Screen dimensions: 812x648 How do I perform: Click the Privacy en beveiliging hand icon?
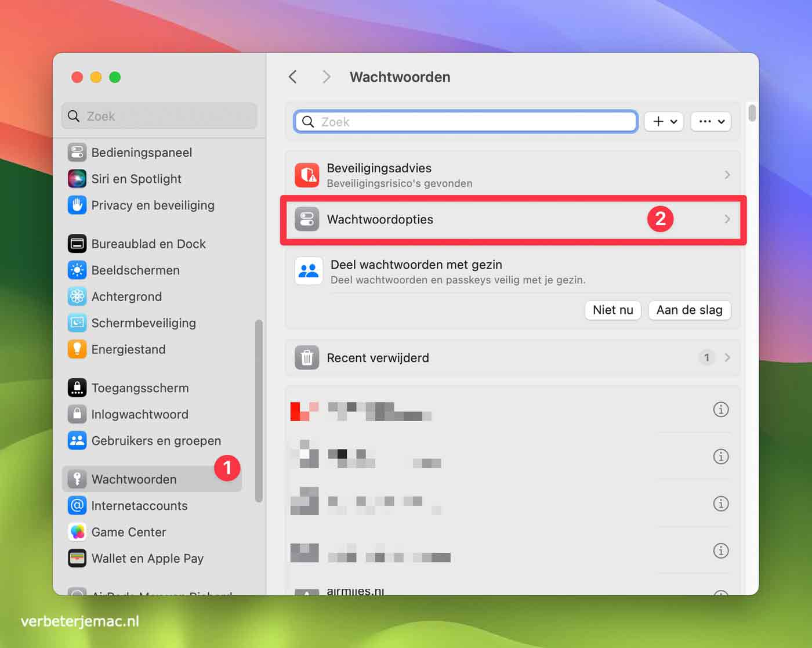[77, 205]
